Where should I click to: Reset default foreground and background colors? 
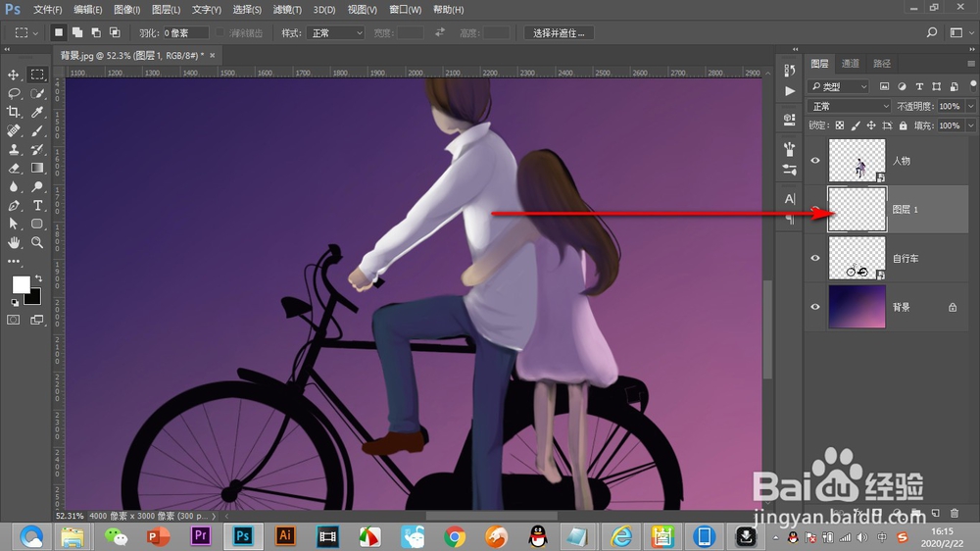point(15,303)
